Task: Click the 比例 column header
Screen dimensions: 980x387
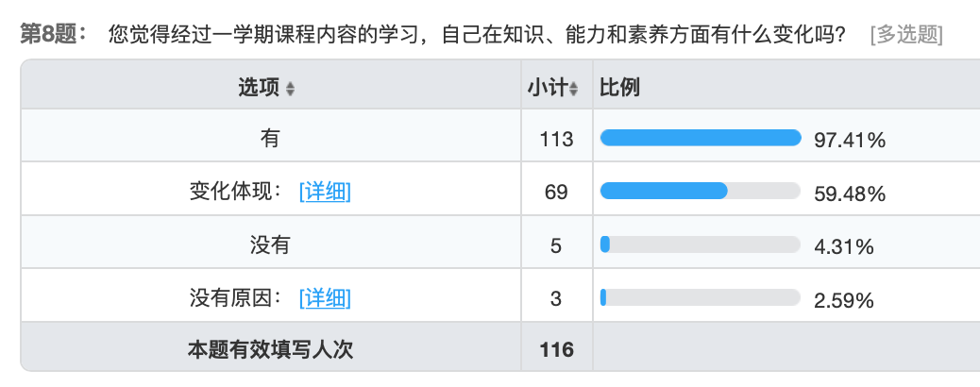Action: click(x=619, y=88)
